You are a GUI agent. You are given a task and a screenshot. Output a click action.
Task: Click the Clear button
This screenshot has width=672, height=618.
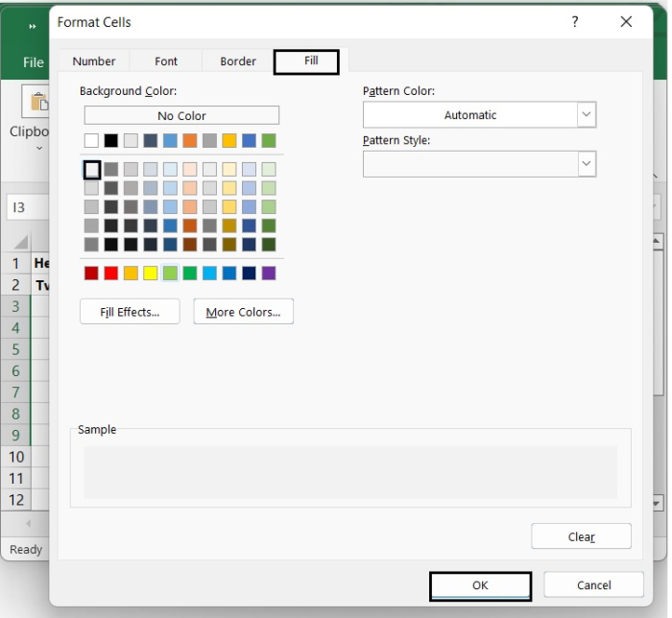(x=581, y=536)
